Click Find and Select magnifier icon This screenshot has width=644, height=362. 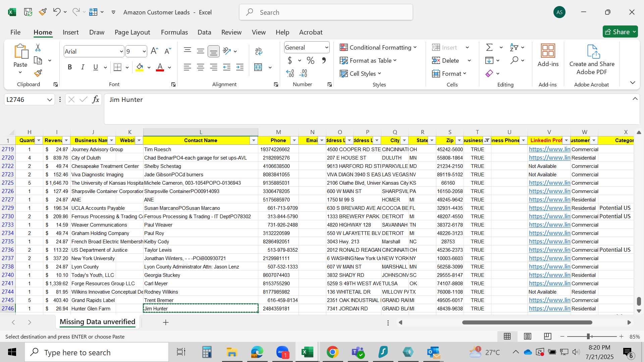pyautogui.click(x=514, y=60)
